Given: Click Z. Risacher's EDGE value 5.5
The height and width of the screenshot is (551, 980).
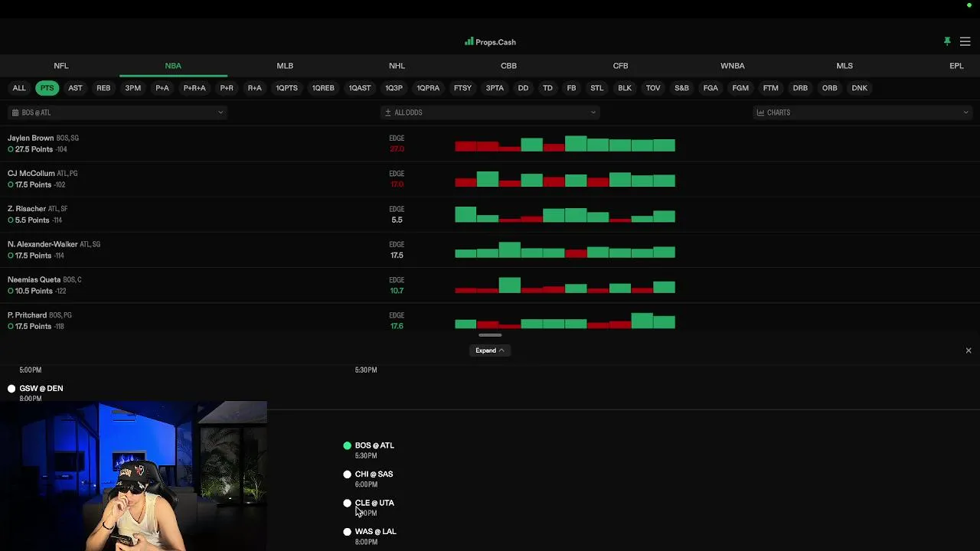Looking at the screenshot, I should point(397,220).
